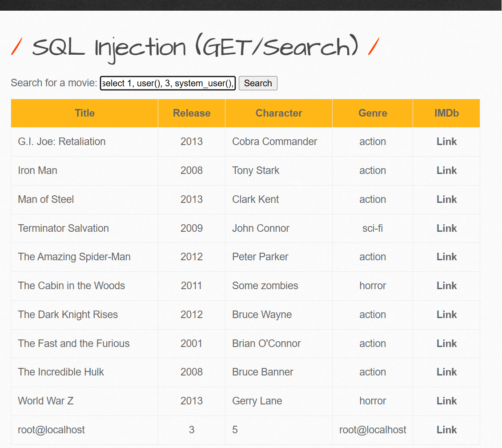The image size is (502, 448).
Task: Click the Character column header
Action: pyautogui.click(x=278, y=113)
